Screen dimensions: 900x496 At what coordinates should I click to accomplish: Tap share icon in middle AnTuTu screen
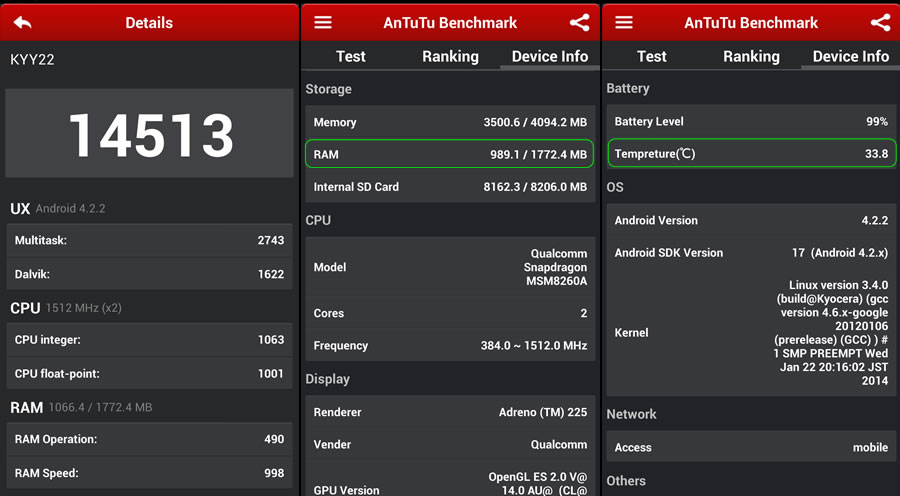coord(579,22)
